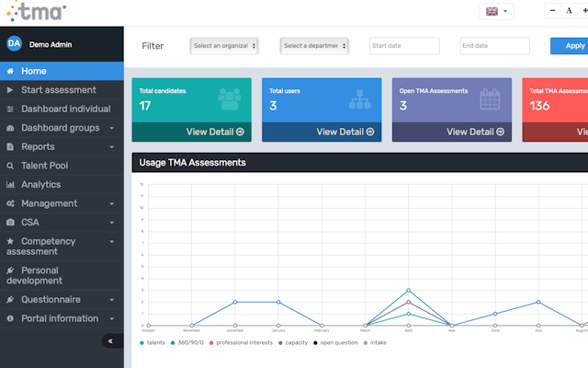588x368 pixels.
Task: Click the Analytics bar chart icon
Action: tap(10, 185)
